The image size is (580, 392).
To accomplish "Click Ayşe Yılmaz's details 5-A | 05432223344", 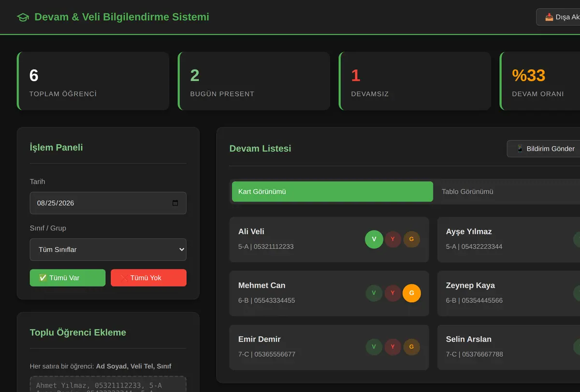I will pyautogui.click(x=474, y=247).
